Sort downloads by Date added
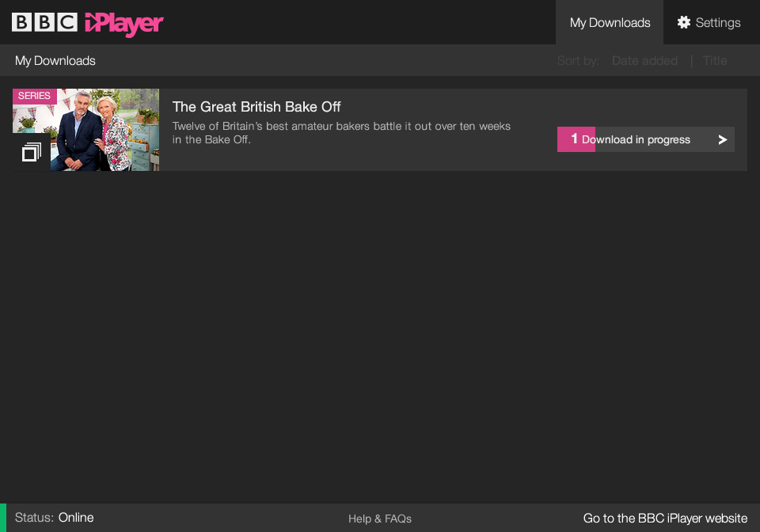 [x=644, y=61]
